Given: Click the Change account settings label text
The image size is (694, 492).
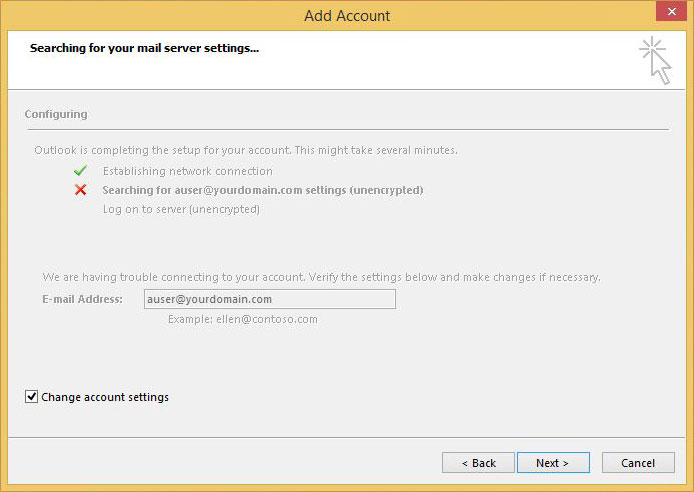Looking at the screenshot, I should coord(105,397).
